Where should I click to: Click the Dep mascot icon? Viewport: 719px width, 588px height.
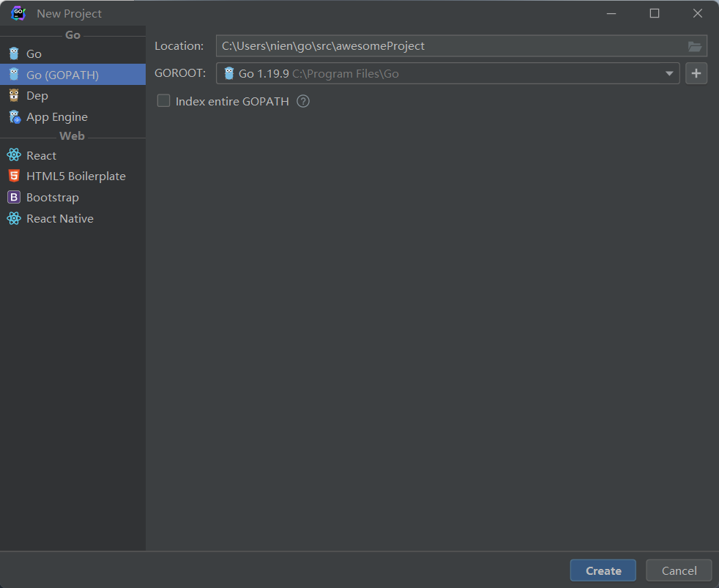coord(14,95)
